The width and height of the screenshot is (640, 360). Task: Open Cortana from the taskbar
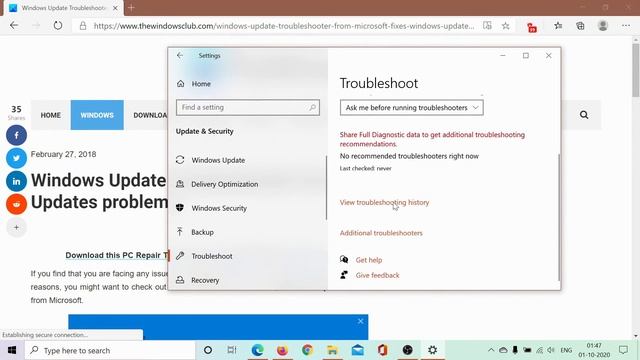[x=207, y=350]
